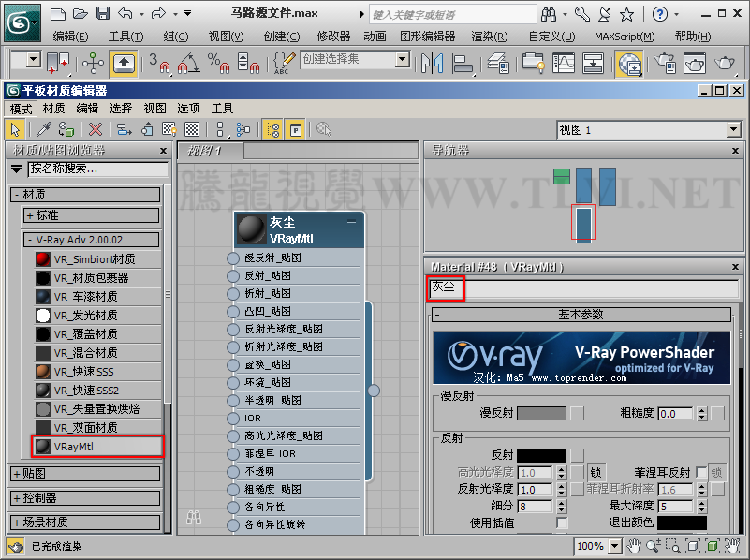Open the 材质 menu in material editor

(x=53, y=109)
